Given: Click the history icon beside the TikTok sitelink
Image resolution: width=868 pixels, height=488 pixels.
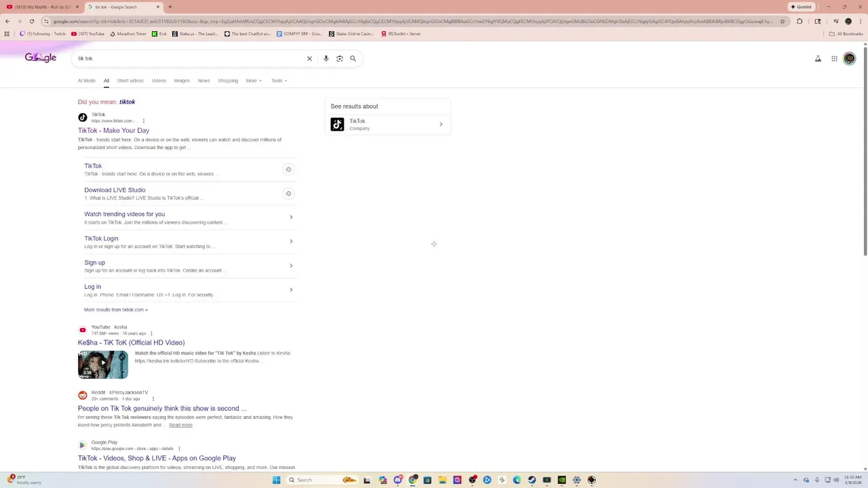Looking at the screenshot, I should (x=288, y=169).
